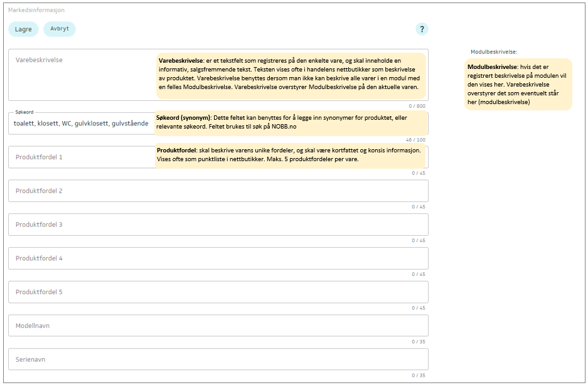588x385 pixels.
Task: Click the yellow Modulbeskrivelse explanation note
Action: click(518, 84)
